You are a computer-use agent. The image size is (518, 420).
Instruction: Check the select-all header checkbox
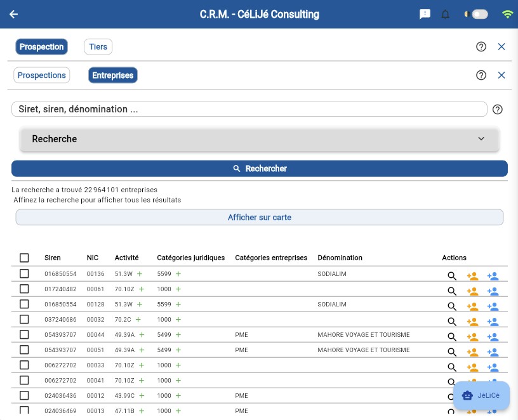[24, 258]
